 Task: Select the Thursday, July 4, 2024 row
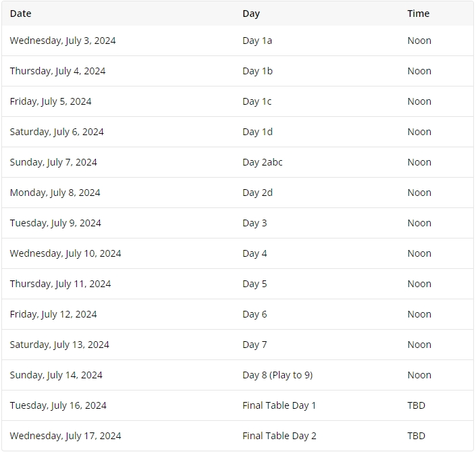[x=238, y=71]
